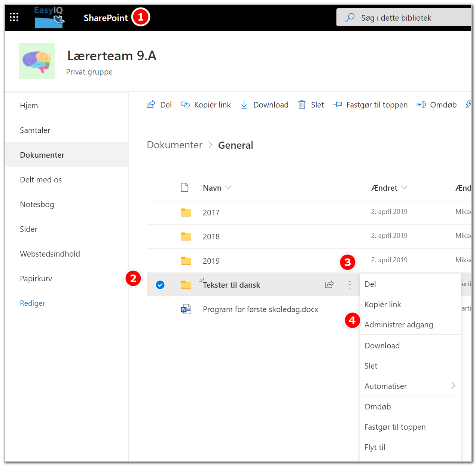Click the SharePoint title link

(x=106, y=18)
